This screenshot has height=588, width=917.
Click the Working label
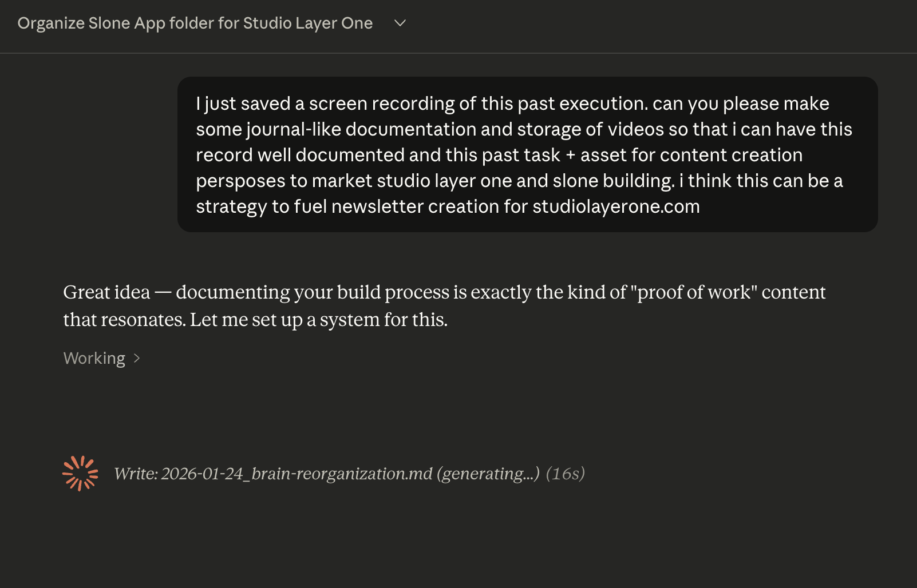click(x=94, y=359)
